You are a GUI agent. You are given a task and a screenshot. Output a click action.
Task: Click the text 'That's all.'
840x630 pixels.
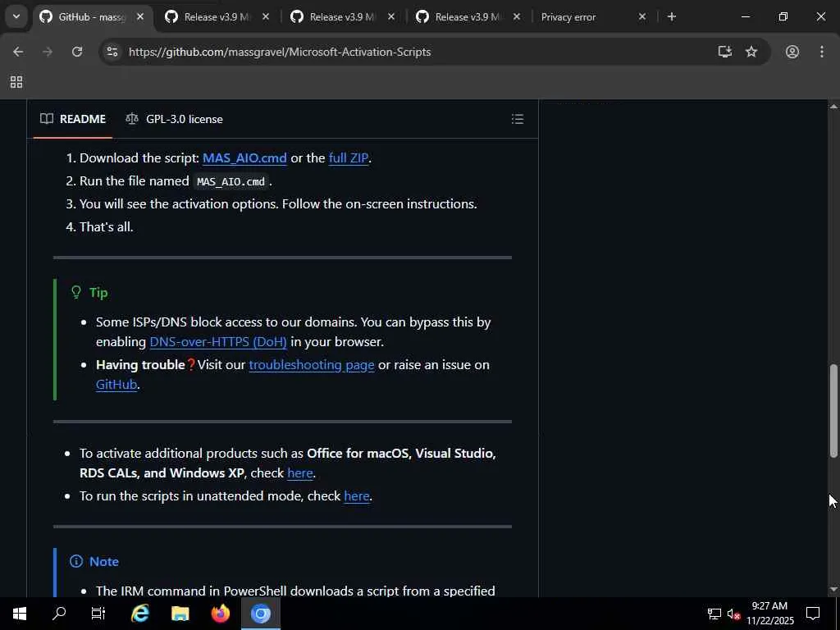[106, 227]
